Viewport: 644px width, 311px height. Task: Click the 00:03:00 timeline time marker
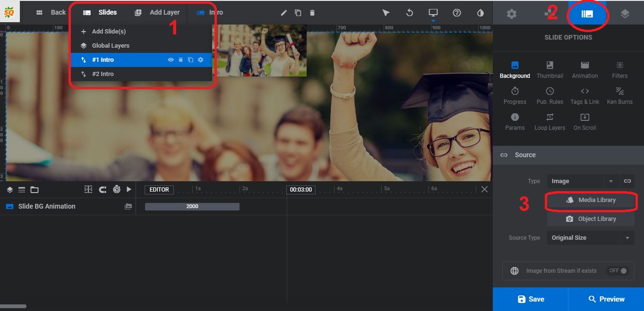(x=301, y=190)
